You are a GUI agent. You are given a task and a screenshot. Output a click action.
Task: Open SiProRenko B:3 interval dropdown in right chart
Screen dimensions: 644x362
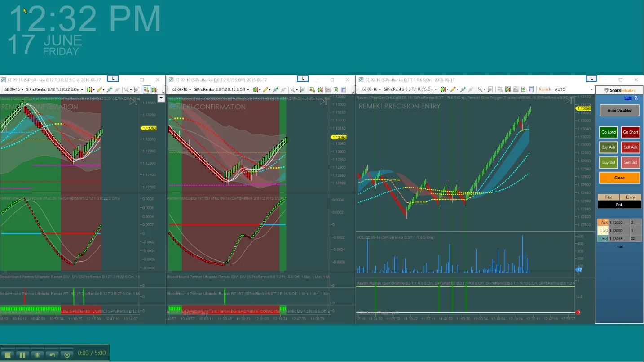[410, 89]
